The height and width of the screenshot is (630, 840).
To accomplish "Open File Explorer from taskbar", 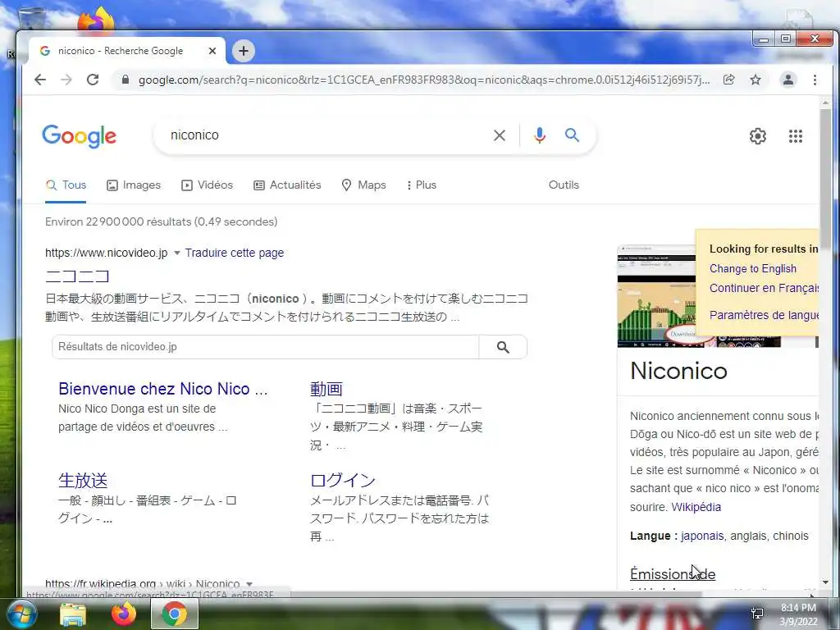I will tap(73, 614).
